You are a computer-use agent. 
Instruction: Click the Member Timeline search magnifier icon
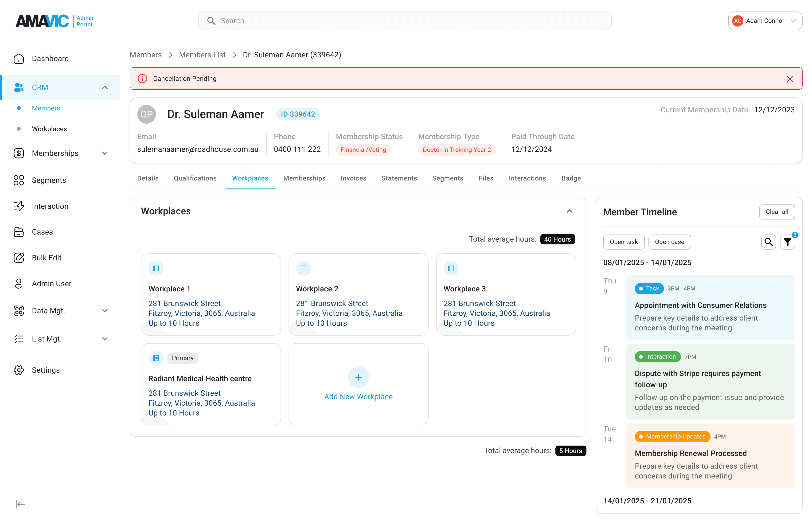[768, 242]
